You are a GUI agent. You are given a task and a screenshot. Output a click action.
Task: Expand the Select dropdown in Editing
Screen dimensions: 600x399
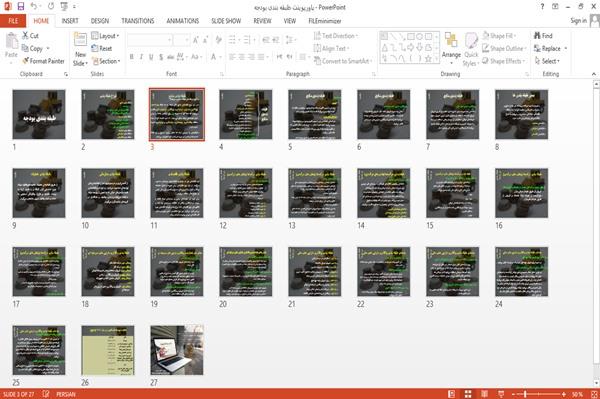547,61
